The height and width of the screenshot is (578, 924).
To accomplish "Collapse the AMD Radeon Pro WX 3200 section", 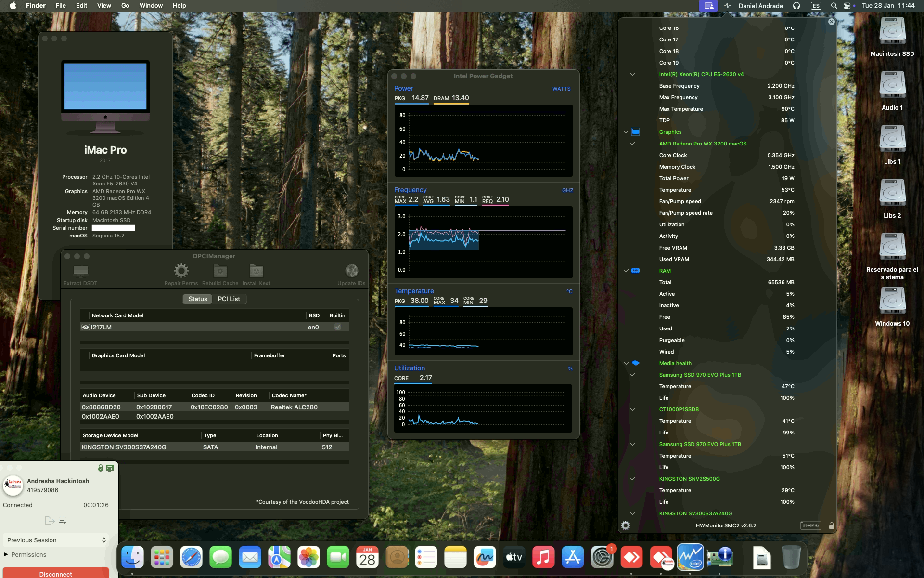I will pyautogui.click(x=632, y=143).
